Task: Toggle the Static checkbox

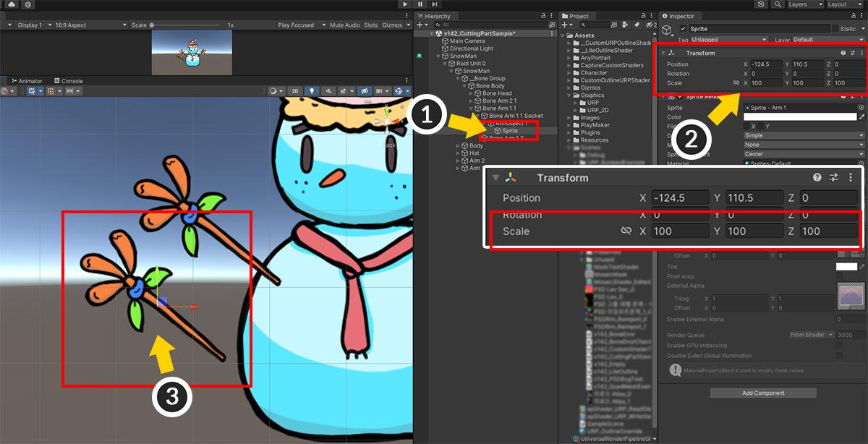Action: [x=835, y=29]
